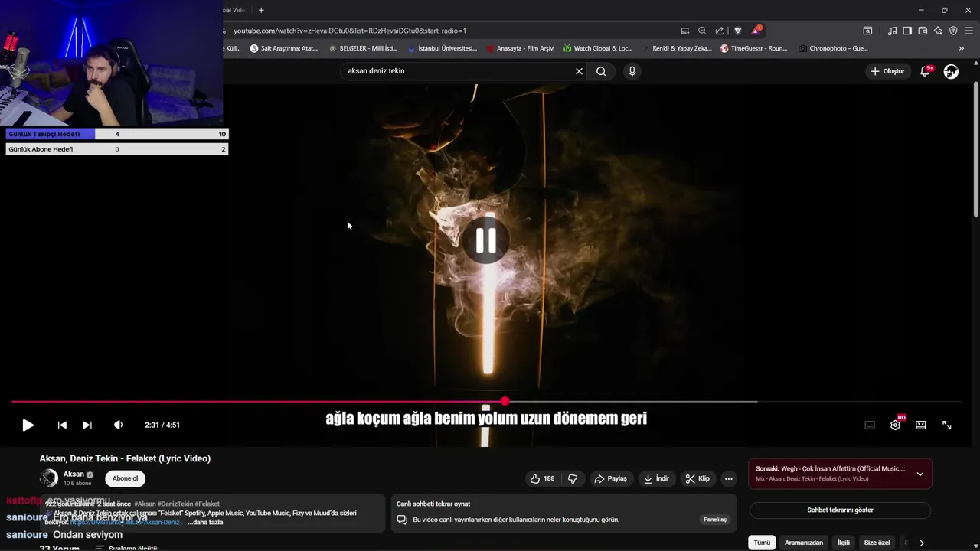The image size is (980, 551).
Task: Open the Anasayfa - Film Arşivi bookmark
Action: click(x=520, y=48)
